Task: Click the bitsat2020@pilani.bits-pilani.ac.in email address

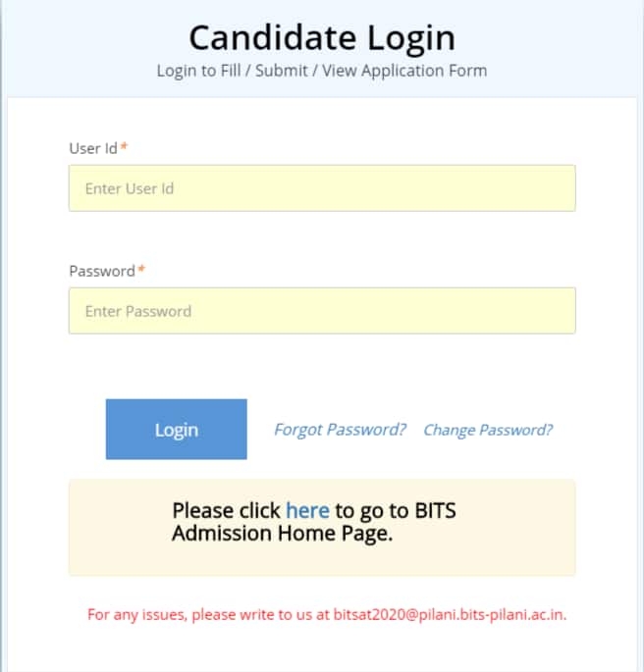Action: (449, 614)
